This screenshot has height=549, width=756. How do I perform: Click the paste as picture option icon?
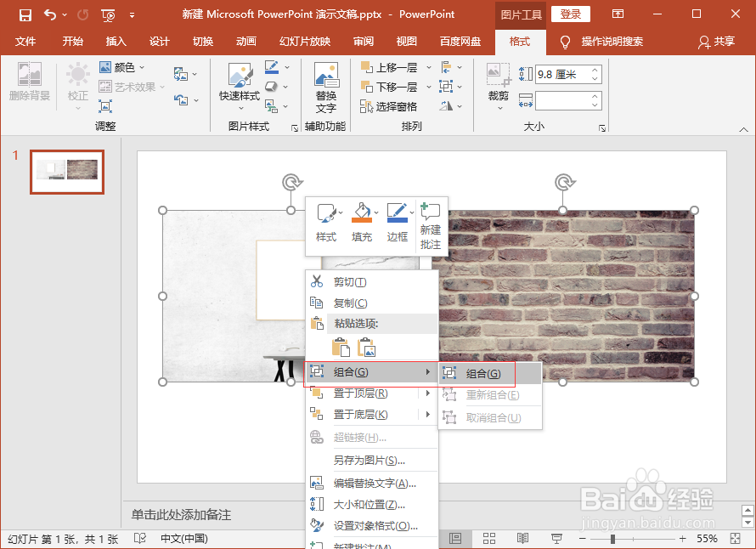tap(366, 347)
